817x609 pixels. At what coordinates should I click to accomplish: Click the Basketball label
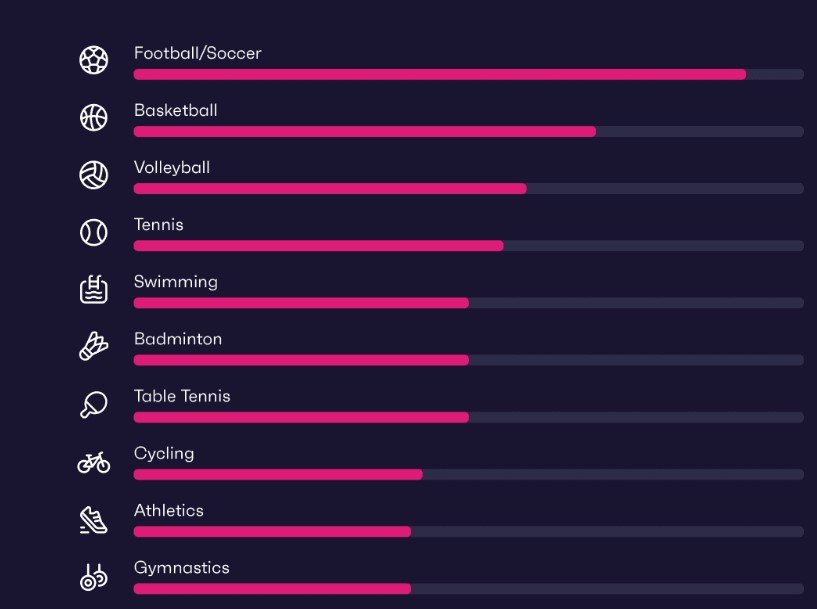[175, 110]
